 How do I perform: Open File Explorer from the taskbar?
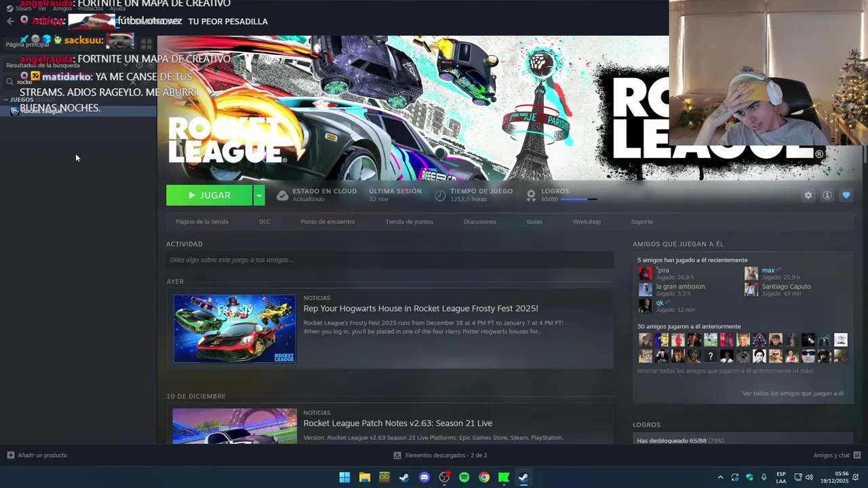364,477
